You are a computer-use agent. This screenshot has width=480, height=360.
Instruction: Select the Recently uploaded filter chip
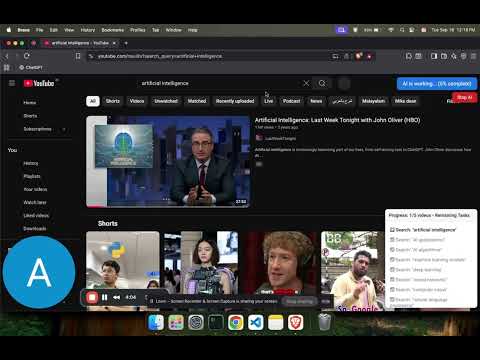click(235, 101)
